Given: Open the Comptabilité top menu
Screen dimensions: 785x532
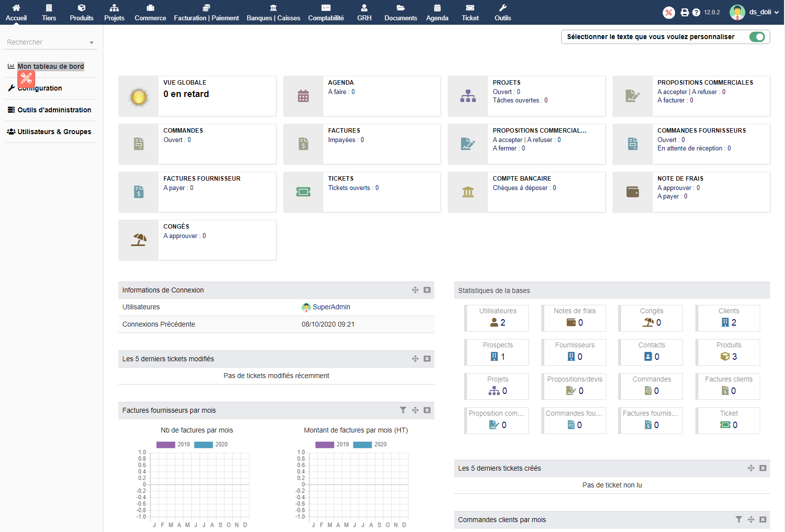Looking at the screenshot, I should [326, 12].
